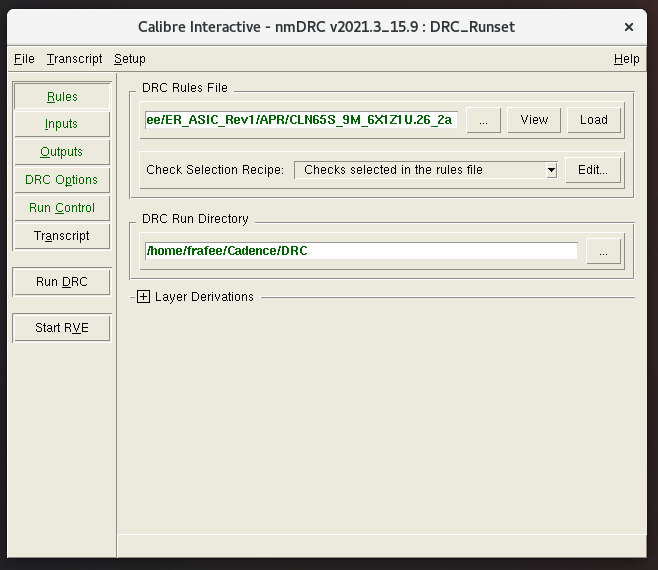Edit the check selection recipe
Screen dimensions: 658x570
(x=593, y=170)
